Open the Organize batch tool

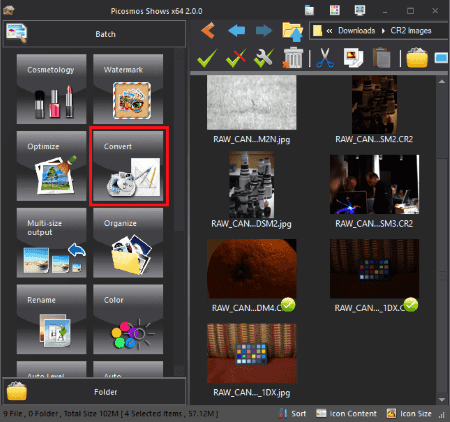(x=128, y=243)
